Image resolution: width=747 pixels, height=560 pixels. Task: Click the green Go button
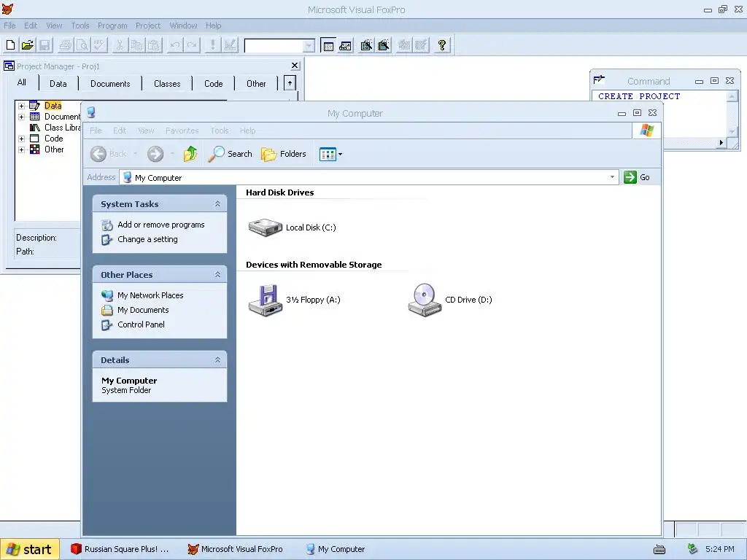tap(637, 177)
